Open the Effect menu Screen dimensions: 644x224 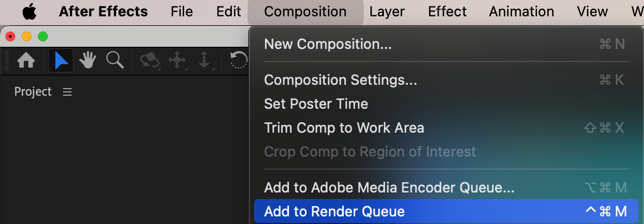[447, 11]
